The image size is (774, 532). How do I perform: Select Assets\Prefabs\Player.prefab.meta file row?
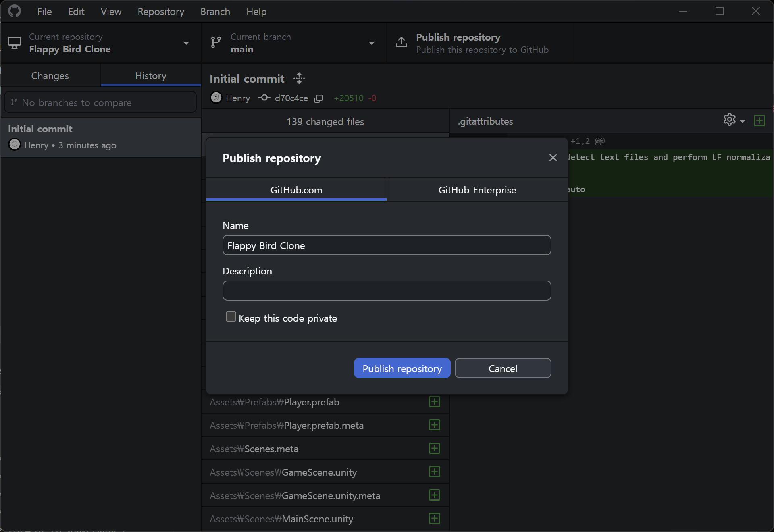click(x=325, y=425)
